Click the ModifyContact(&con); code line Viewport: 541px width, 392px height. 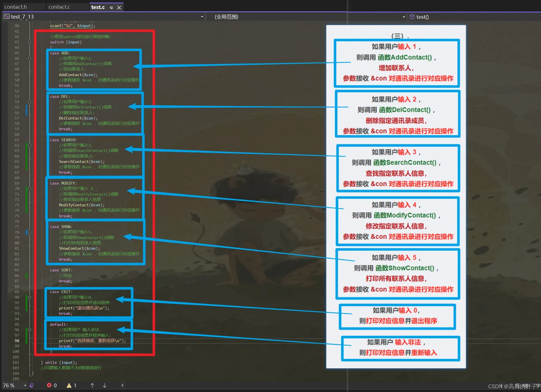82,205
